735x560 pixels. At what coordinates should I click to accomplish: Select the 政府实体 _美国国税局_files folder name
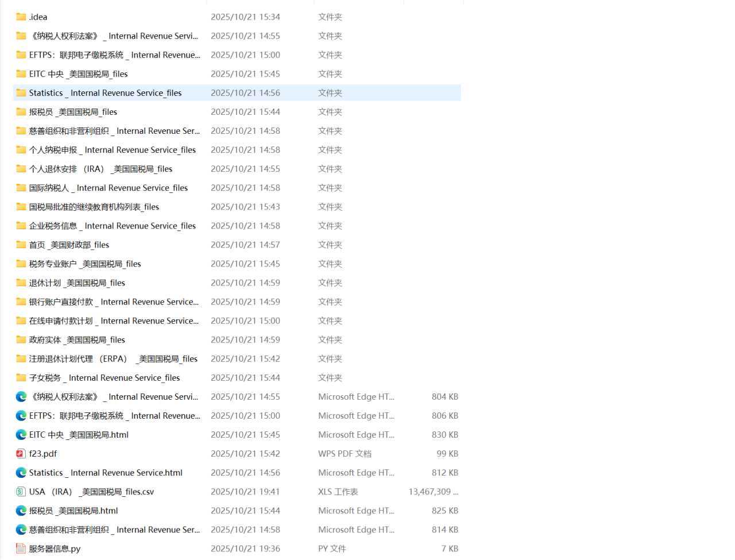tap(77, 339)
